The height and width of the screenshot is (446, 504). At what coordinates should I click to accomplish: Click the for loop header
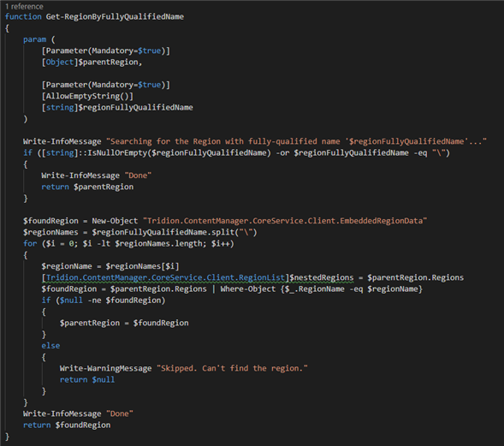point(128,243)
